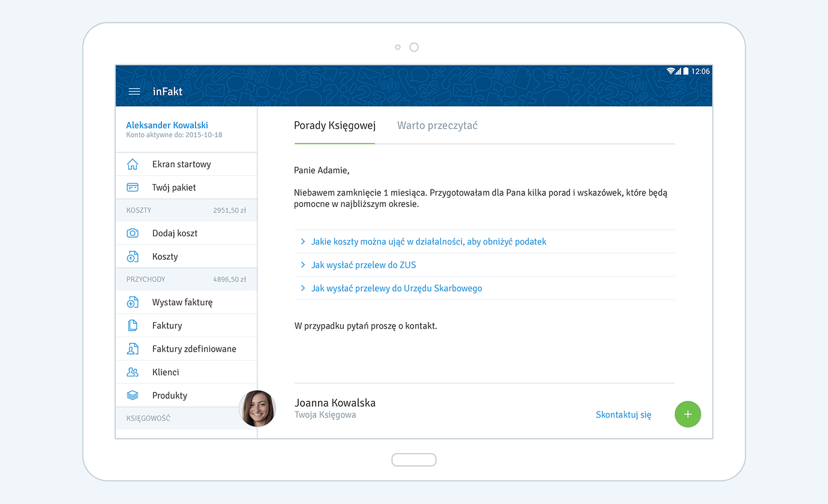This screenshot has width=828, height=504.
Task: Click W przypadku pytań proszę o kontakt
Action: (x=366, y=326)
